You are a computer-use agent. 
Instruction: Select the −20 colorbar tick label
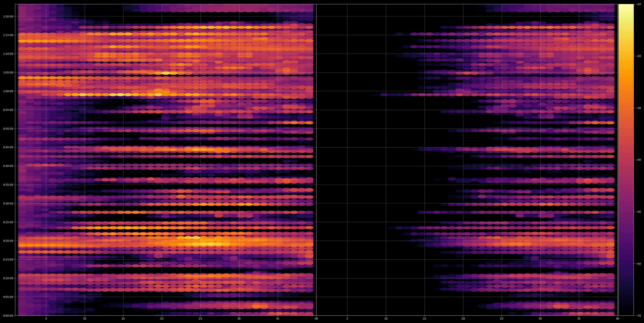638,56
